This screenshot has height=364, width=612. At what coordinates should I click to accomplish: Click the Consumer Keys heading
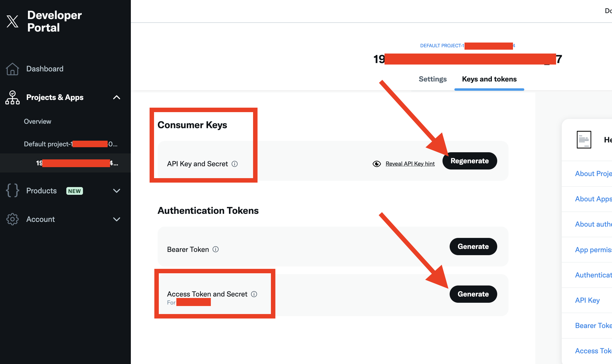192,125
